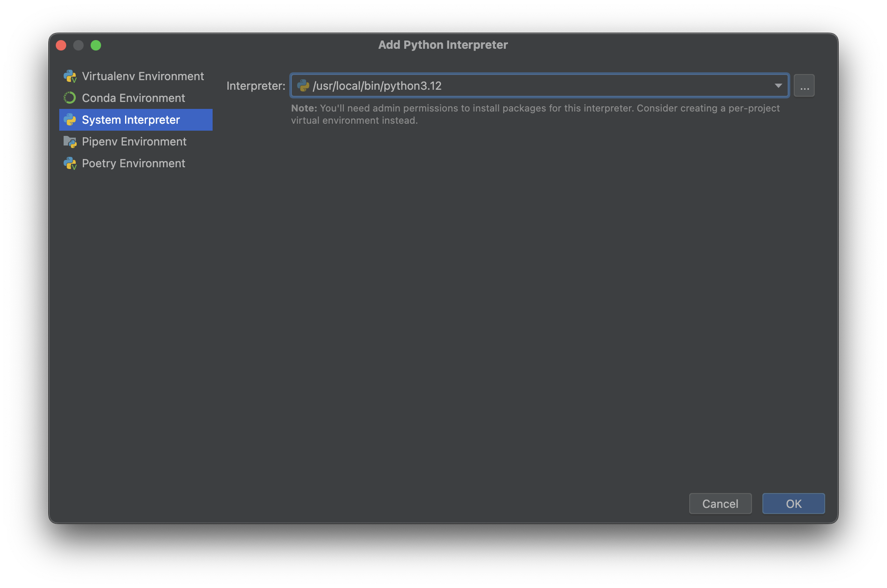Switch to Conda Environment option

pos(133,98)
